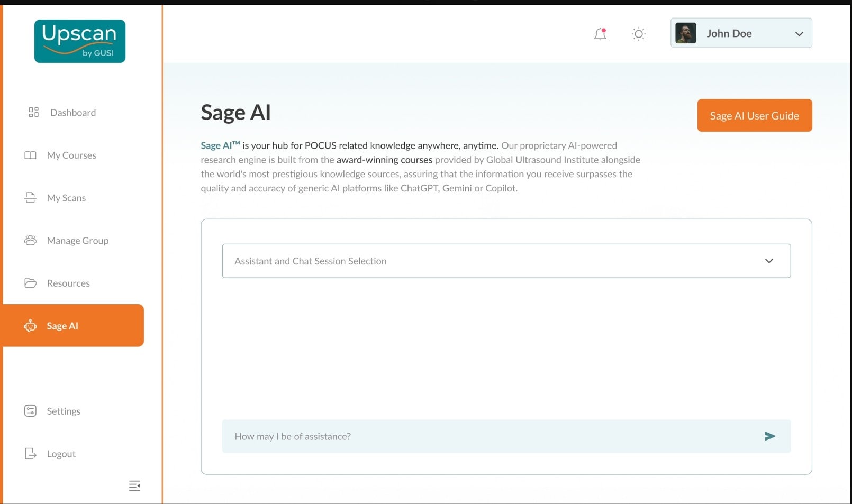Collapse the left sidebar
This screenshot has width=852, height=504.
tap(134, 485)
